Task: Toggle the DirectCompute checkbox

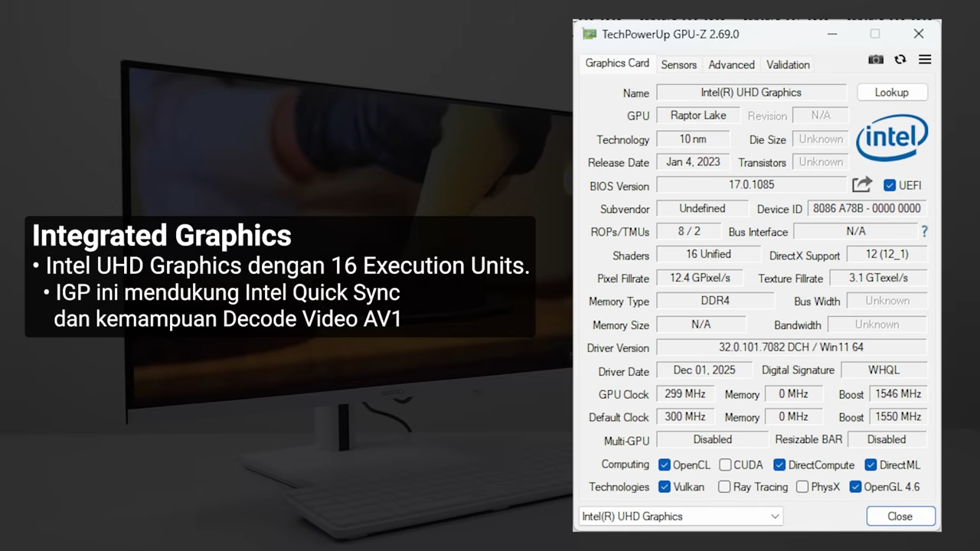Action: point(779,465)
